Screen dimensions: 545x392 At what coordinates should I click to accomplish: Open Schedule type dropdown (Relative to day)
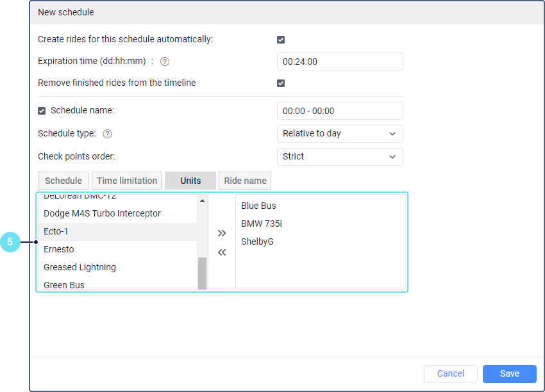340,134
